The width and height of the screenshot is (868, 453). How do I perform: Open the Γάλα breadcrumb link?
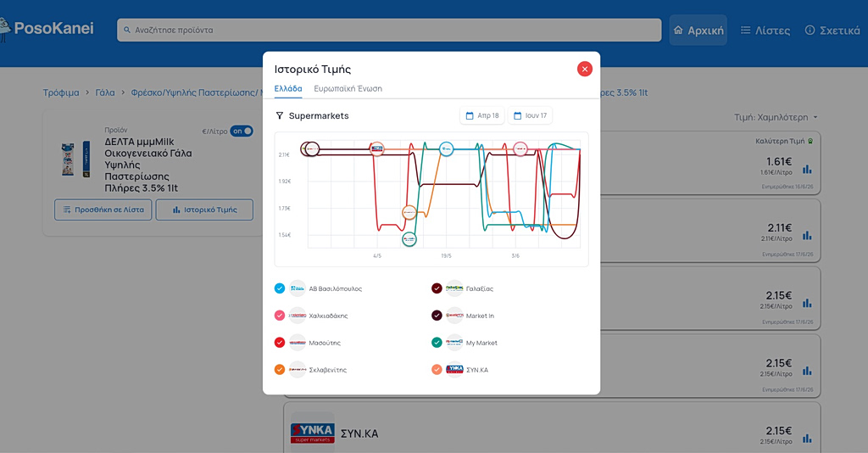tap(104, 92)
